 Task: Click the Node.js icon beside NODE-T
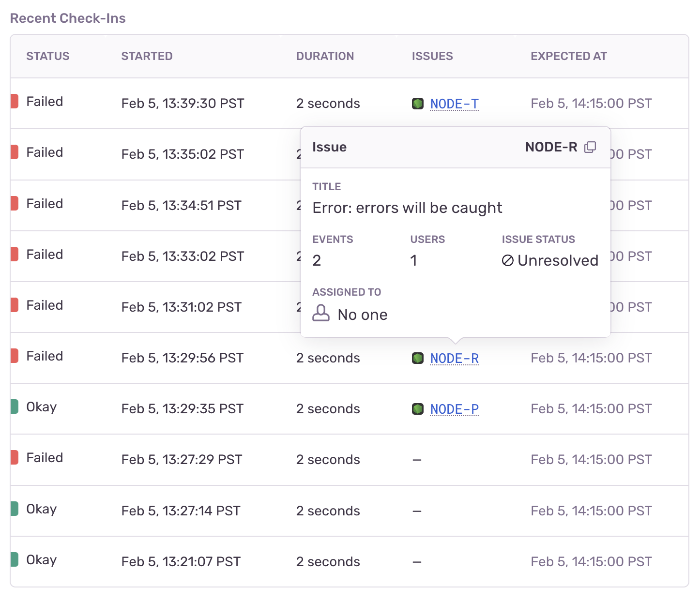coord(418,104)
